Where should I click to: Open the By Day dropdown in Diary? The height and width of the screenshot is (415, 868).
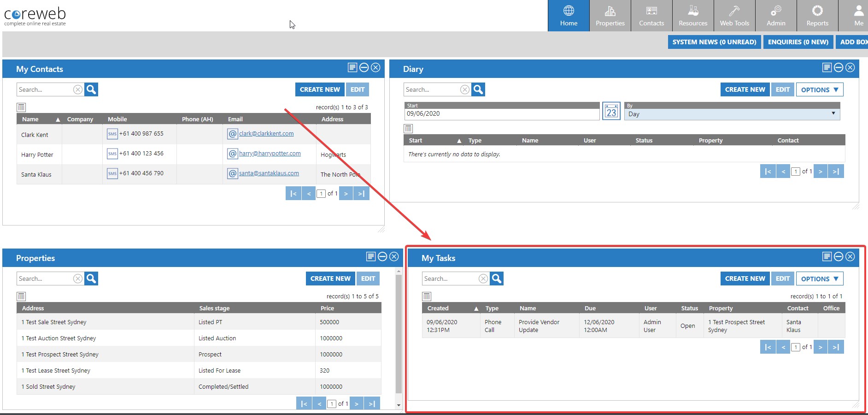(x=732, y=114)
